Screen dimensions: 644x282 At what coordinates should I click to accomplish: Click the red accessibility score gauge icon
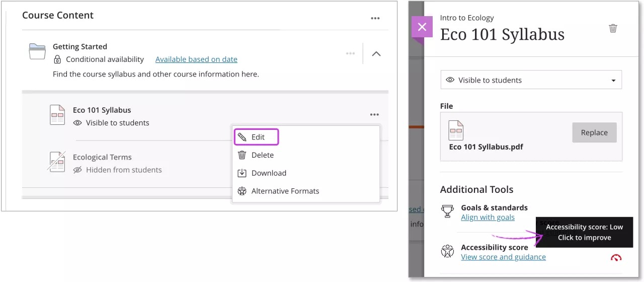616,257
